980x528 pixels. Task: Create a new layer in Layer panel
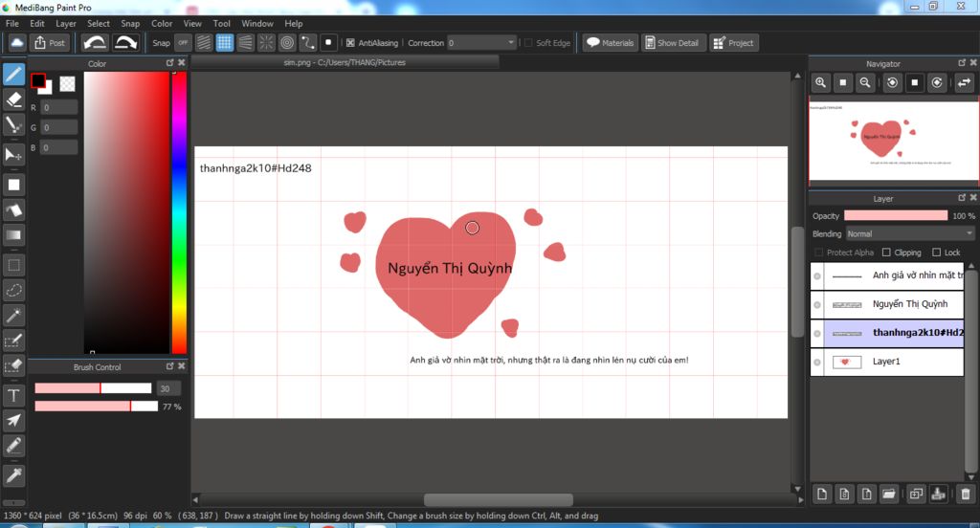pyautogui.click(x=822, y=495)
